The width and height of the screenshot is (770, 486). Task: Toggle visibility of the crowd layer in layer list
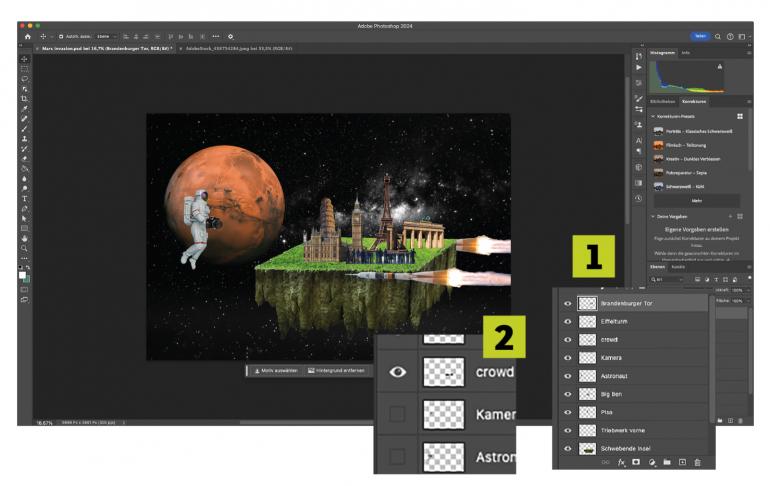(x=568, y=340)
